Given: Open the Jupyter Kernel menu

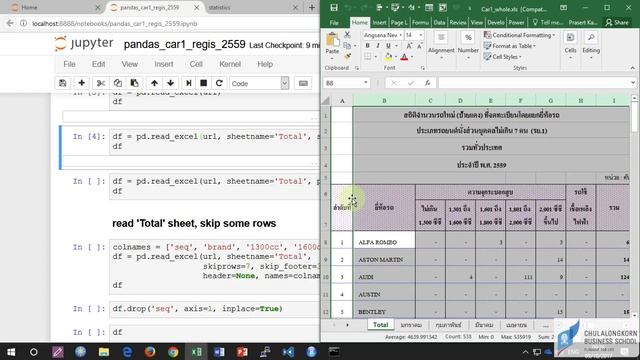Looking at the screenshot, I should point(230,64).
